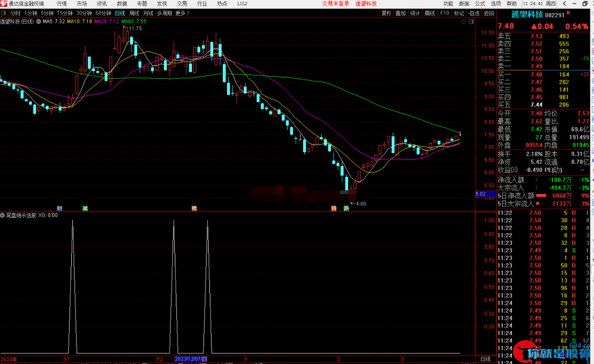Open the 帮助 menu
Image resolution: width=594 pixels, height=364 pixels.
[x=512, y=3]
